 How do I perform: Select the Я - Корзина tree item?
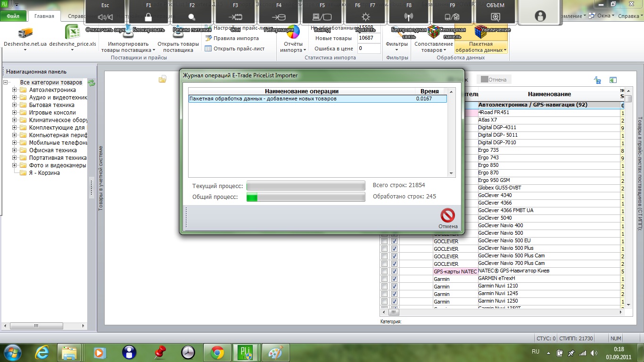click(44, 173)
